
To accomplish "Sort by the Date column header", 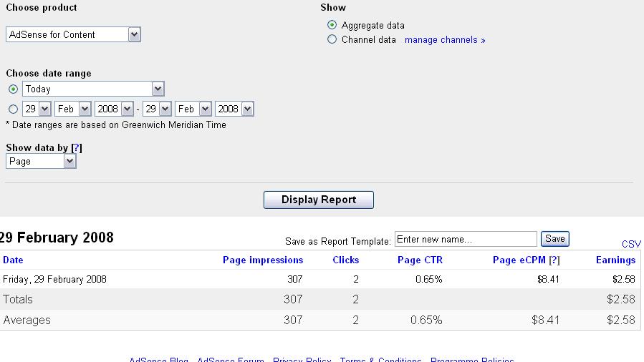I will pos(13,260).
